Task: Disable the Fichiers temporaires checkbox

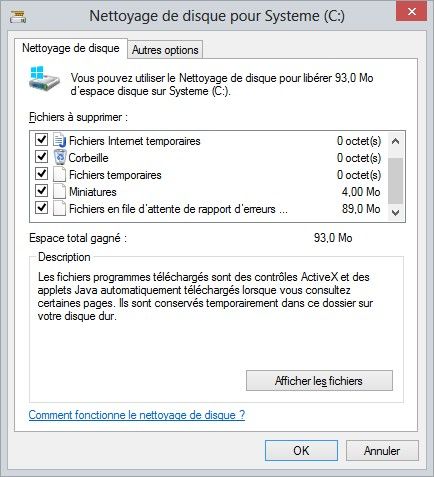Action: pyautogui.click(x=41, y=174)
